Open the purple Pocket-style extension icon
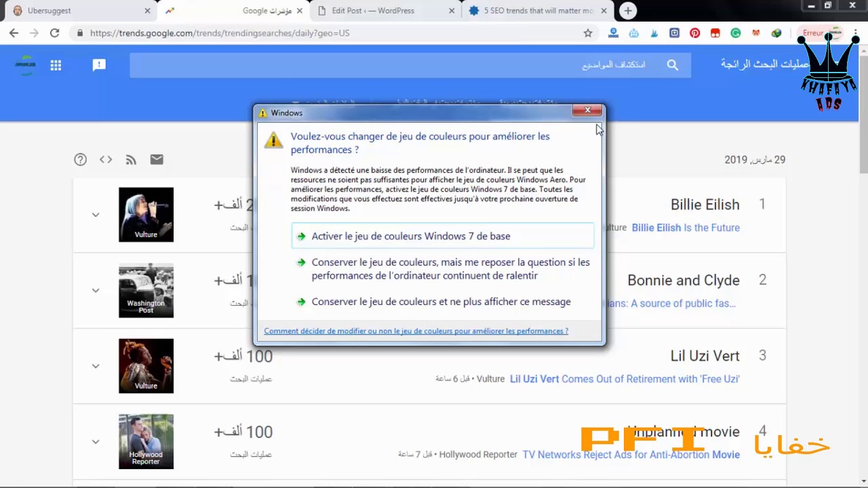The width and height of the screenshot is (868, 488). [x=674, y=33]
